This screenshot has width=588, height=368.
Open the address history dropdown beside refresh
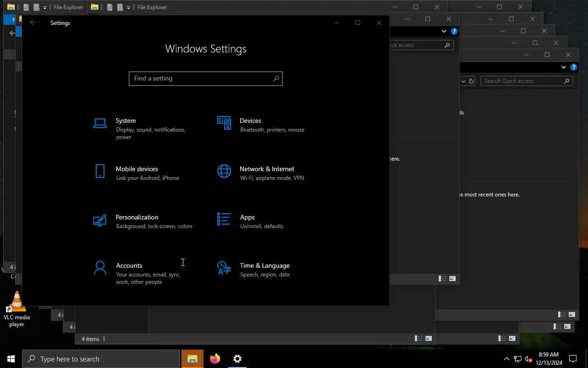point(463,81)
